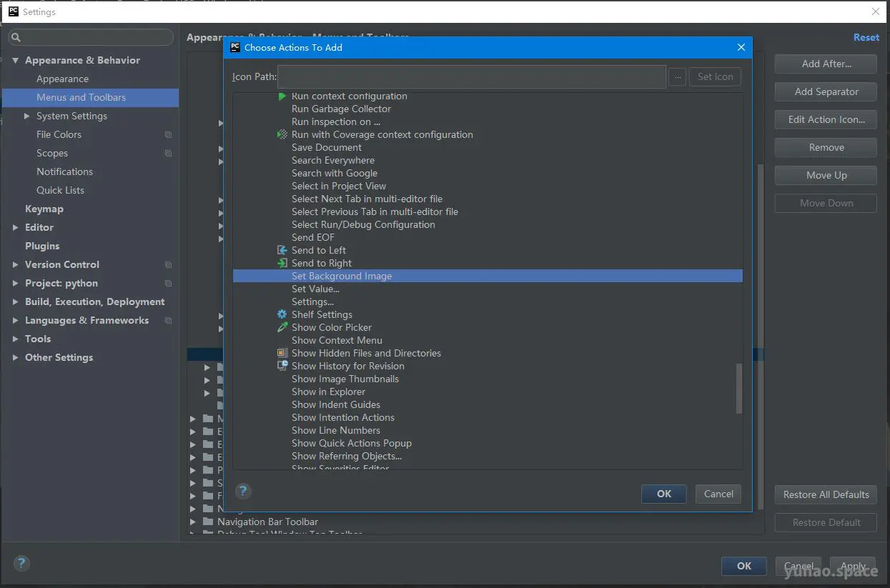Click the PyCharm icon in the Settings title bar

click(x=14, y=11)
